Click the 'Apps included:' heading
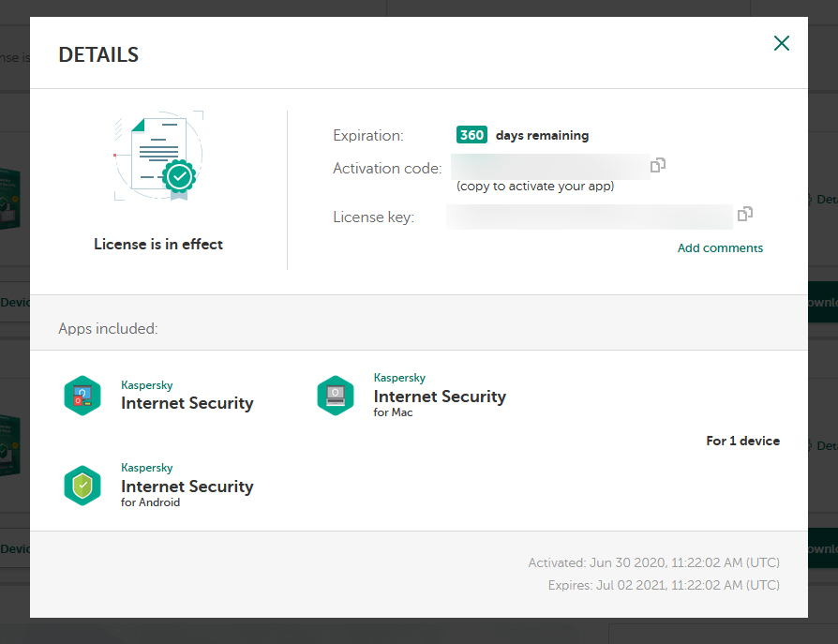838x644 pixels. click(108, 329)
